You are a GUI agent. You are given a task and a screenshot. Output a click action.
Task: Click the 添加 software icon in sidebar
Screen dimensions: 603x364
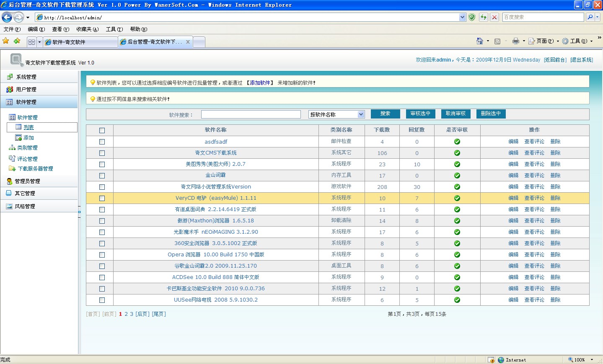18,137
